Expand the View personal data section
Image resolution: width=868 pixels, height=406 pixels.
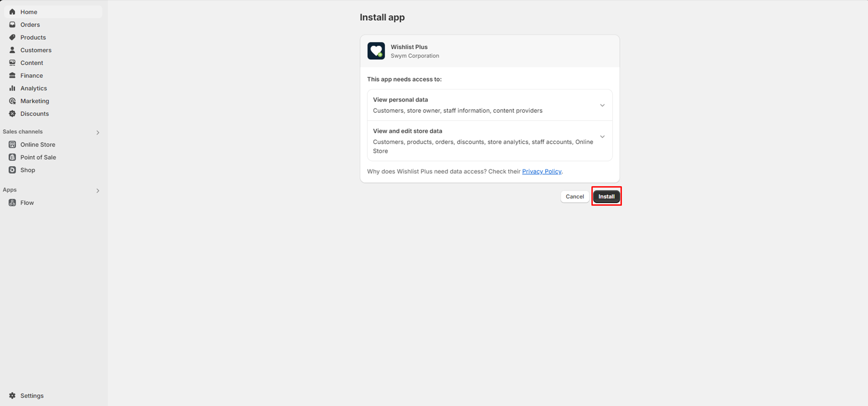click(602, 105)
